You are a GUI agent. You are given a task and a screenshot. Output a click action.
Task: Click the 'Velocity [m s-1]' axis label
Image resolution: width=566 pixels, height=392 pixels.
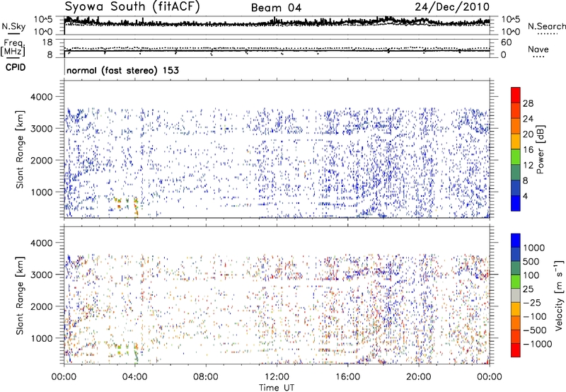click(559, 295)
